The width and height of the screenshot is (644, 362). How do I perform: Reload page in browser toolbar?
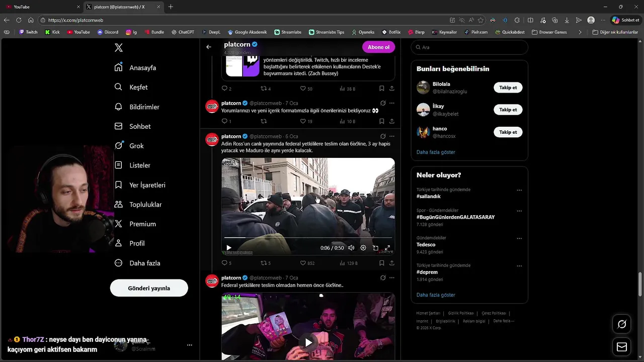tap(19, 20)
